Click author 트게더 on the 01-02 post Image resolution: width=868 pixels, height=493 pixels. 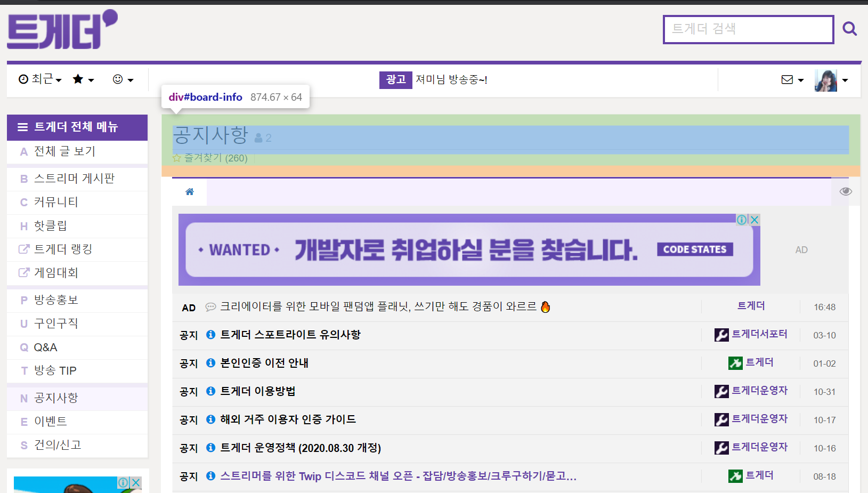point(760,362)
